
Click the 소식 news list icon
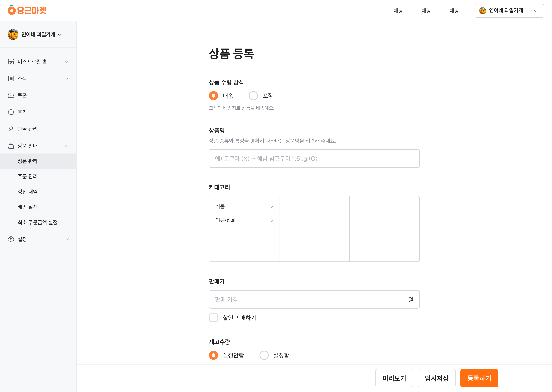(11, 78)
